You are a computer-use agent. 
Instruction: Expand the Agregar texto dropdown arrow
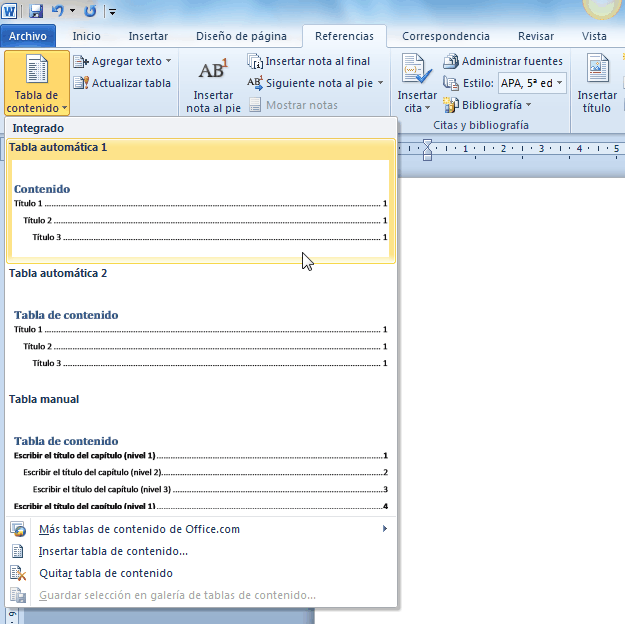[x=168, y=61]
